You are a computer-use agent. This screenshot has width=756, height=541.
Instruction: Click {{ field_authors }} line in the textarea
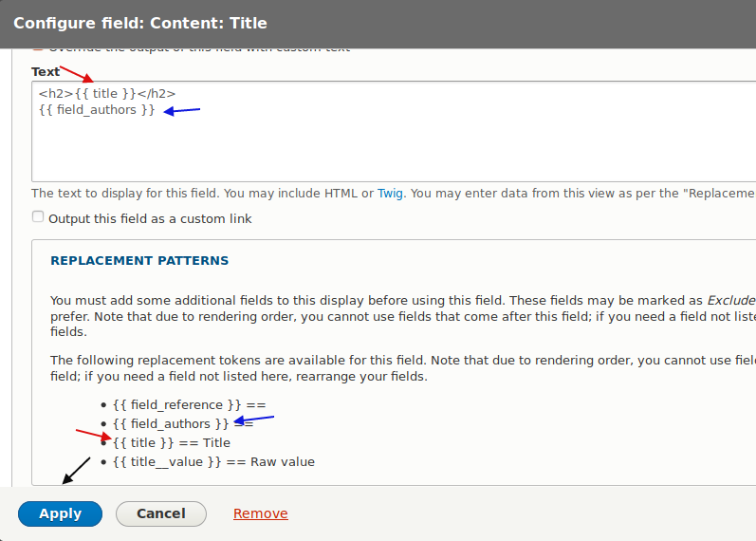tap(97, 110)
